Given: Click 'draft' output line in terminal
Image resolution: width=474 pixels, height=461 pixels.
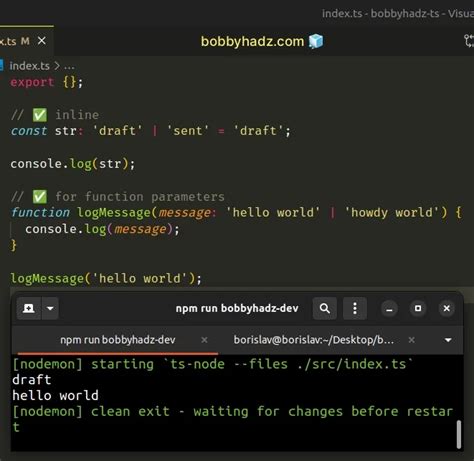Looking at the screenshot, I should [x=32, y=380].
